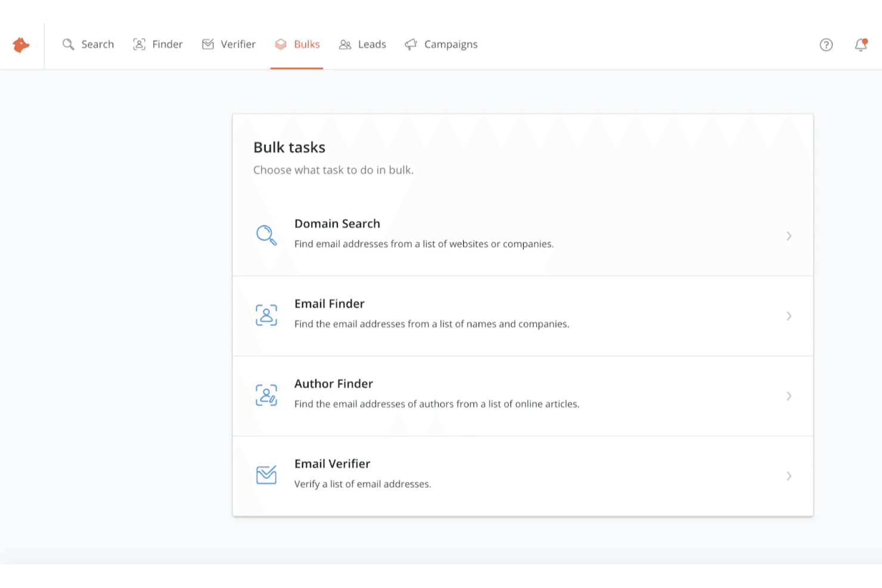Open the Email Verifier title link
This screenshot has width=882, height=588.
(333, 463)
